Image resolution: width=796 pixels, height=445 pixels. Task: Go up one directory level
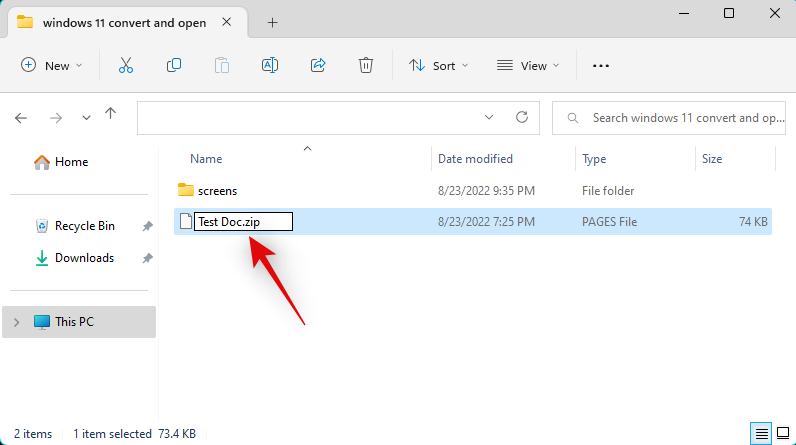click(x=111, y=116)
